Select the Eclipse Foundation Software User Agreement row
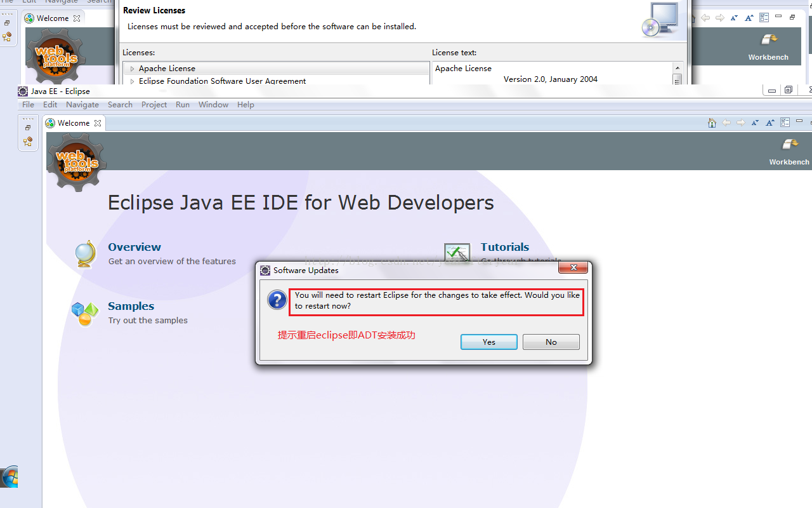 276,81
